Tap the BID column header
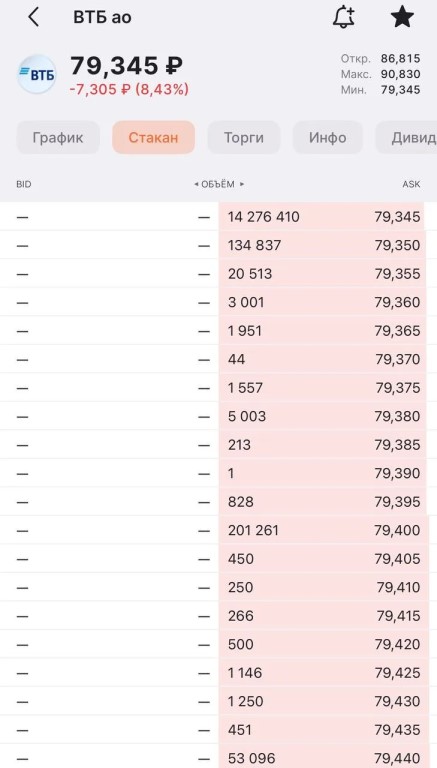This screenshot has height=768, width=437. click(24, 185)
